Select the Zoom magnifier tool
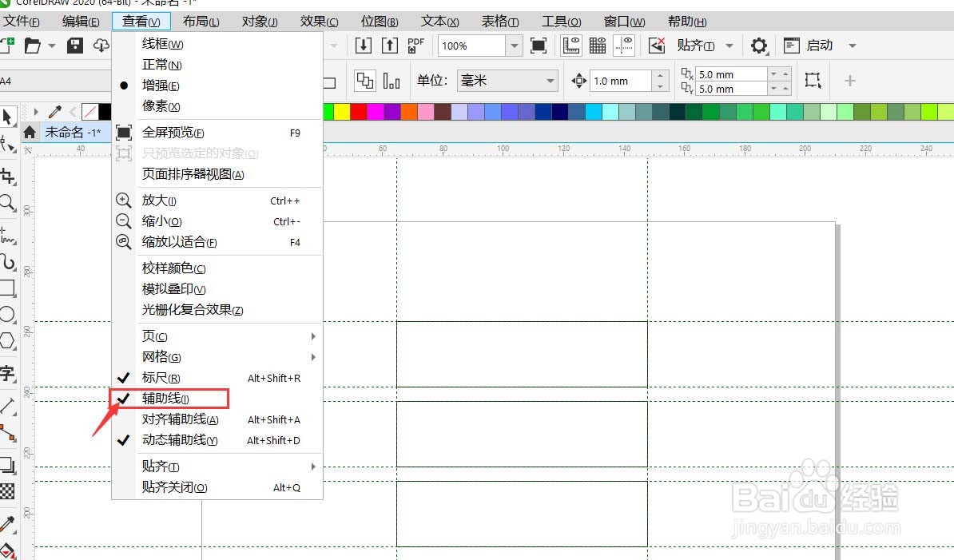954x560 pixels. [7, 202]
